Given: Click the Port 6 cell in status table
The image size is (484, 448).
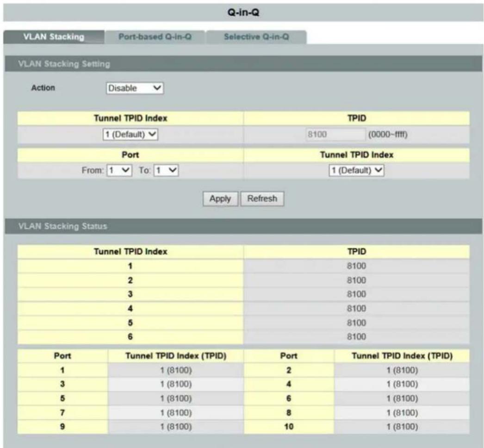Looking at the screenshot, I should point(289,398).
